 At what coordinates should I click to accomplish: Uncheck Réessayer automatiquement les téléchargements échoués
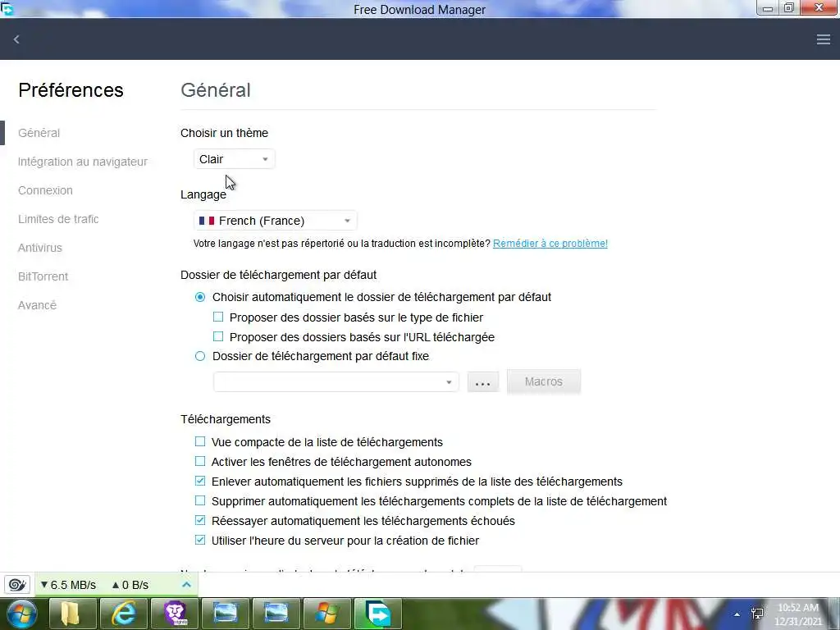point(200,521)
